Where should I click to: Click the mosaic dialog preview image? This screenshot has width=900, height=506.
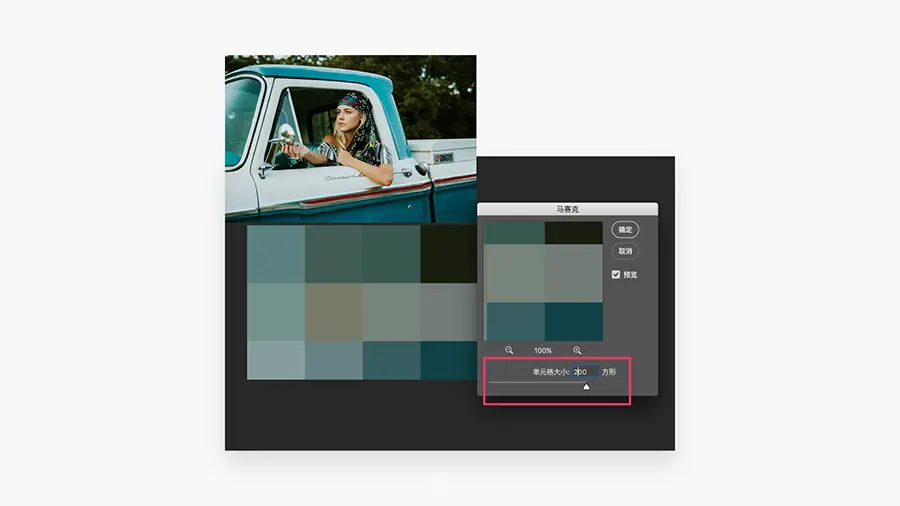tap(544, 281)
